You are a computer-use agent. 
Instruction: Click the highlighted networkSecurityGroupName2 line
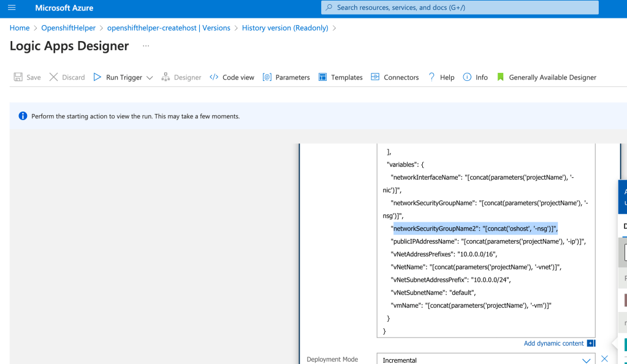[x=474, y=229]
